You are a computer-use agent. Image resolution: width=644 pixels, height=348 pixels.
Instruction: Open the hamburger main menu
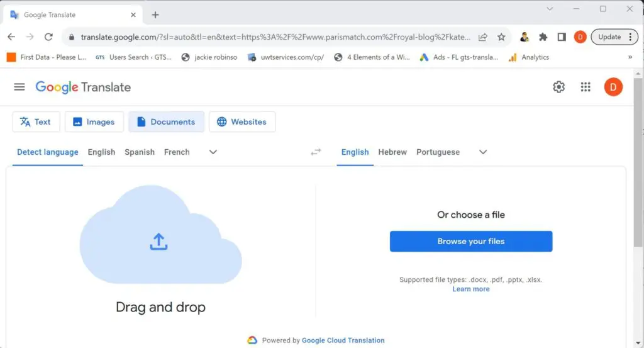[x=19, y=87]
